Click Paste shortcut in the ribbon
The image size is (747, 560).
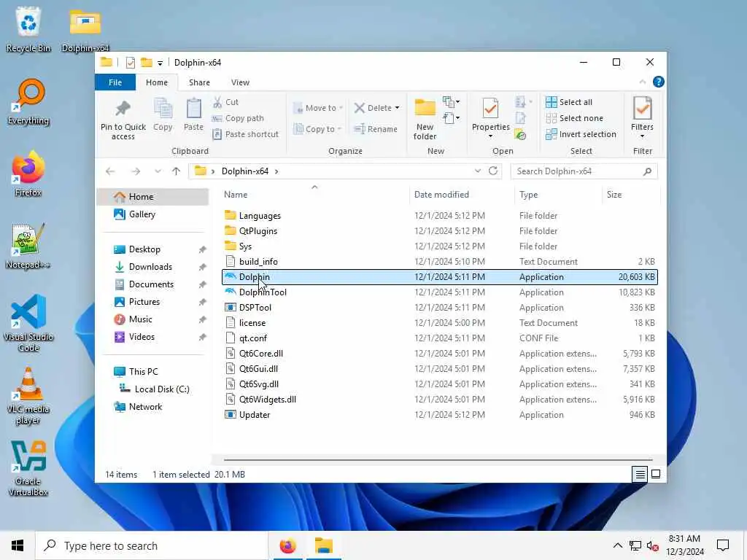246,134
